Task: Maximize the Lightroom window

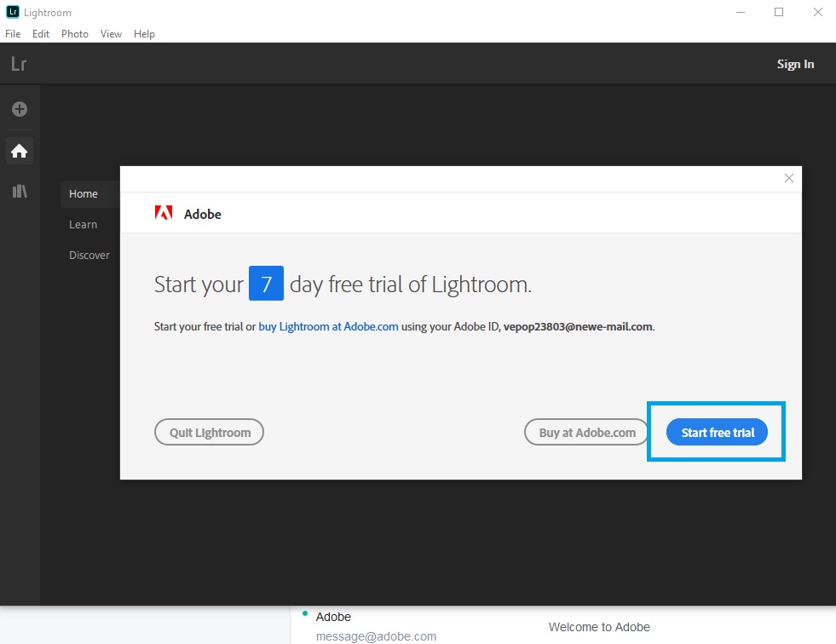Action: click(x=779, y=12)
